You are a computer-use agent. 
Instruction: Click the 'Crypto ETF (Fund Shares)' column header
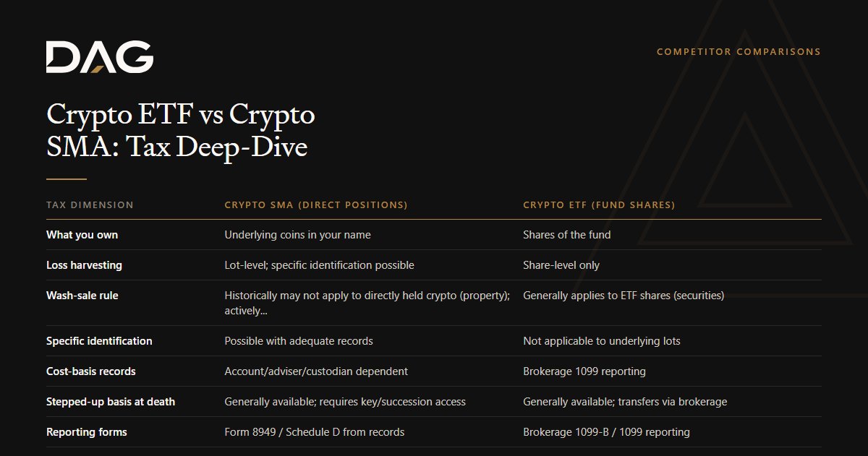click(599, 205)
